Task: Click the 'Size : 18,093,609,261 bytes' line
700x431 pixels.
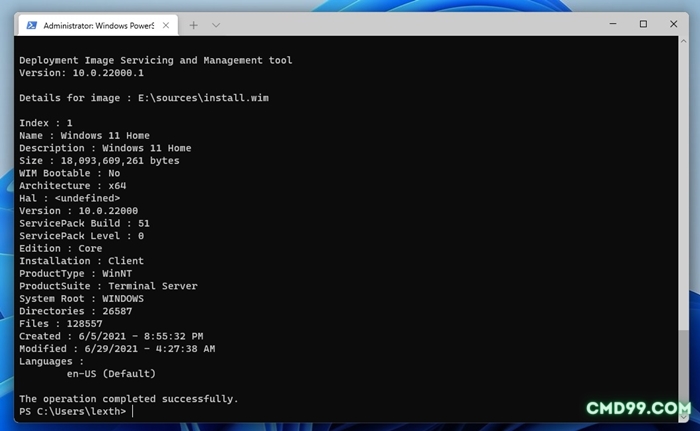Action: point(99,160)
